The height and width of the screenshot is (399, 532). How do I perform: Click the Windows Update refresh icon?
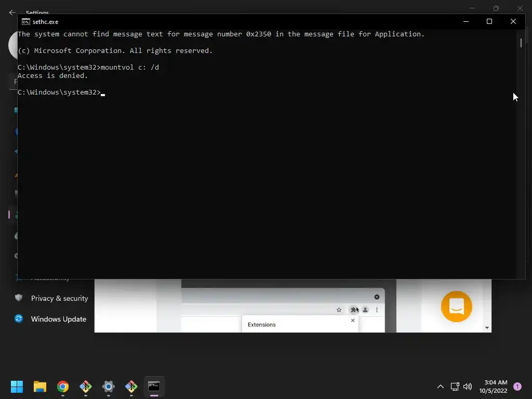tap(19, 318)
